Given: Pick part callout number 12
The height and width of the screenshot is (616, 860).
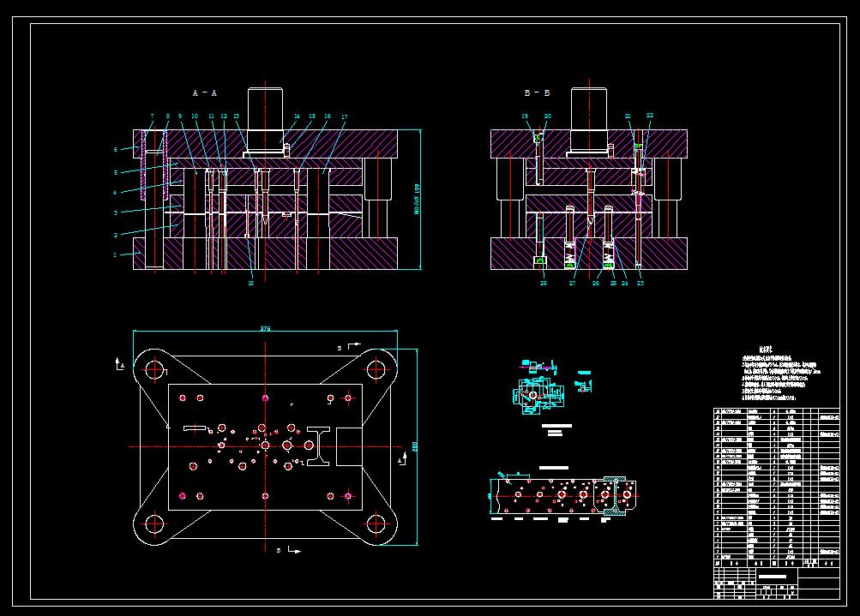Looking at the screenshot, I should click(x=224, y=117).
